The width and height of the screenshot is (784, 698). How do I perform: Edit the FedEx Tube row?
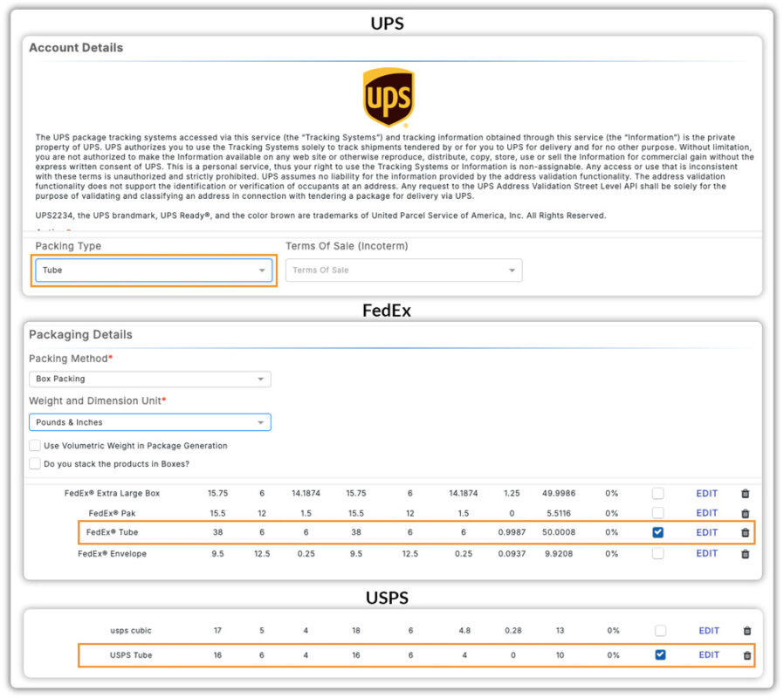tap(706, 532)
